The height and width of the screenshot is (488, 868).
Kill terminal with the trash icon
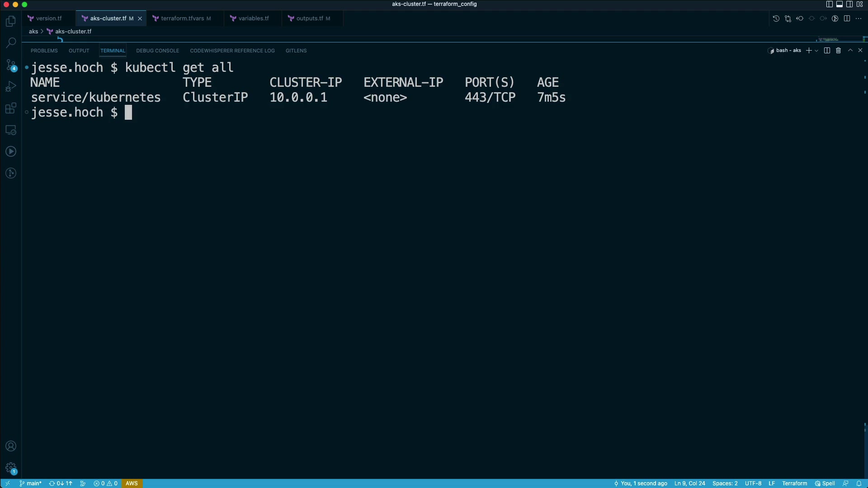point(838,51)
